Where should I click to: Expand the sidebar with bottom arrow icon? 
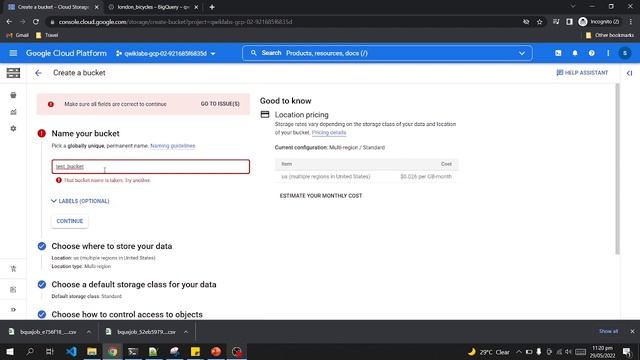coord(13,309)
